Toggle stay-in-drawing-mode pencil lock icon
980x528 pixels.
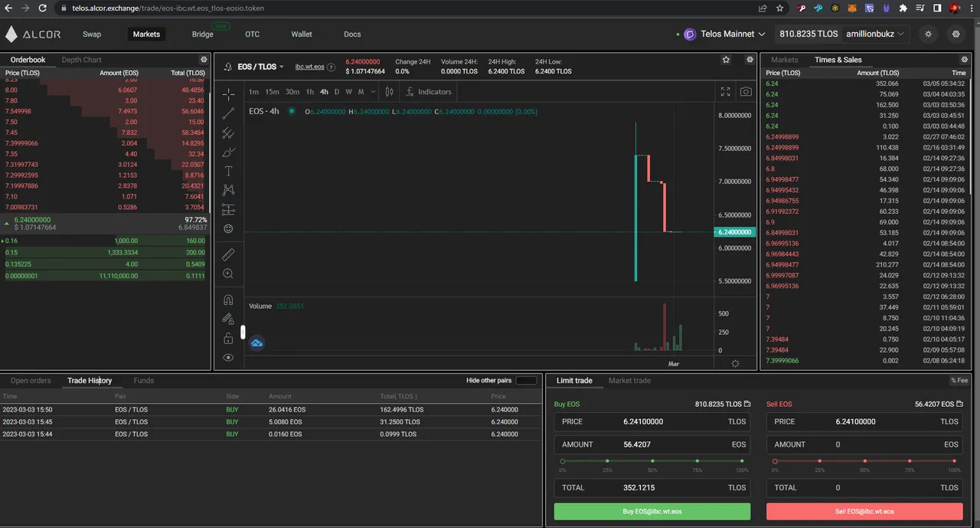228,319
